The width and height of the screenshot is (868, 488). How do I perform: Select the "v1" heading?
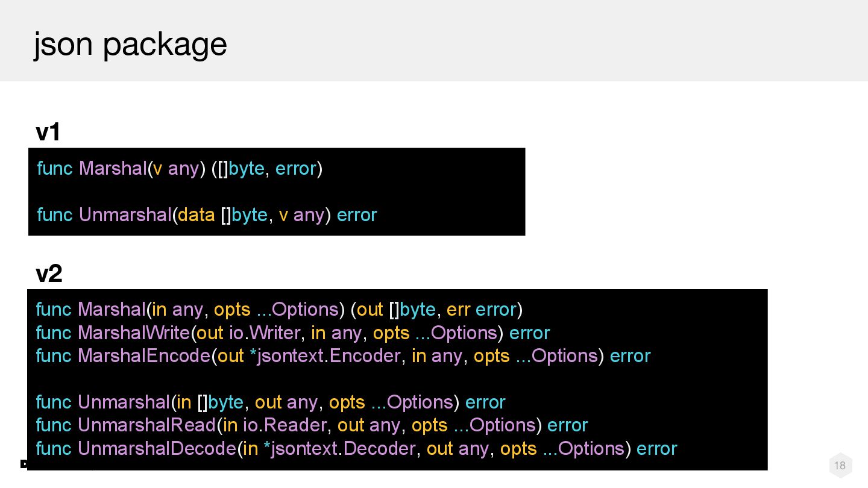click(x=48, y=133)
